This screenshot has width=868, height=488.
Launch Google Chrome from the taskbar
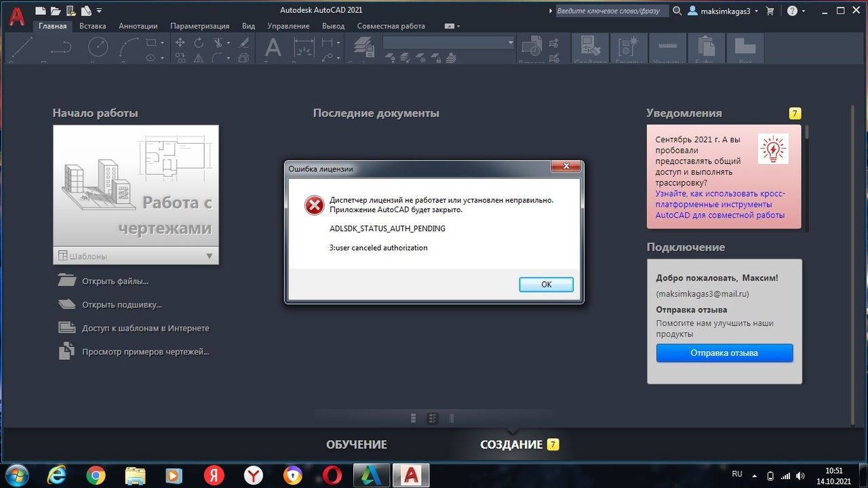[x=96, y=475]
